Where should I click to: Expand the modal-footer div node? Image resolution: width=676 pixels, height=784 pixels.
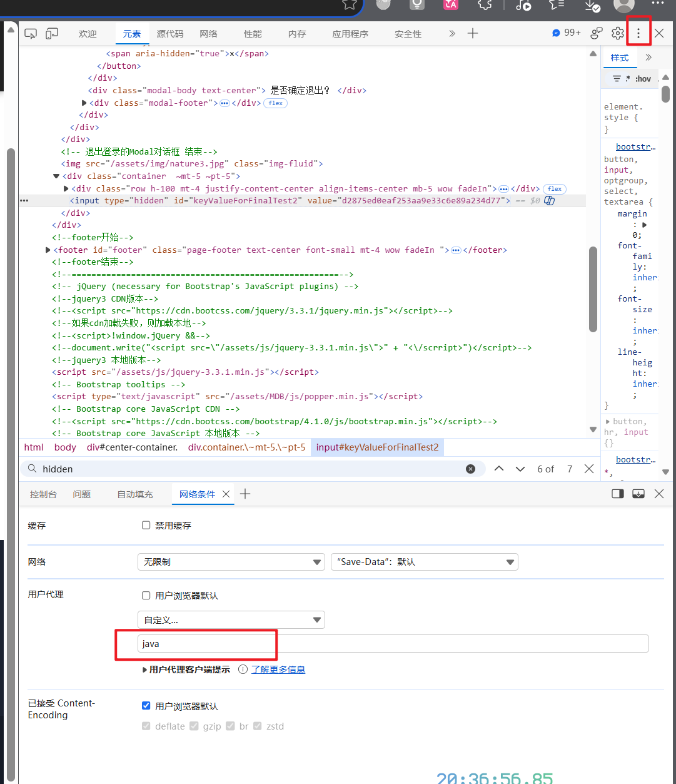click(x=84, y=103)
